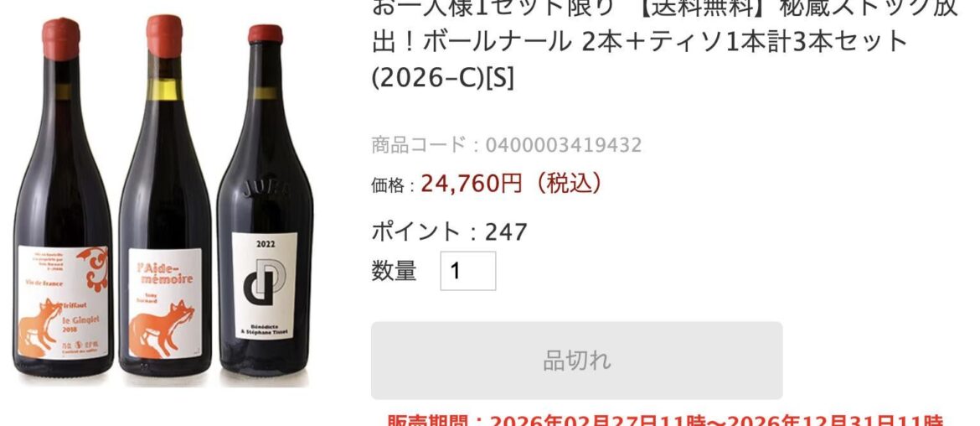The height and width of the screenshot is (426, 980).
Task: Click the right Tissot Jura bottle image
Action: pyautogui.click(x=265, y=201)
